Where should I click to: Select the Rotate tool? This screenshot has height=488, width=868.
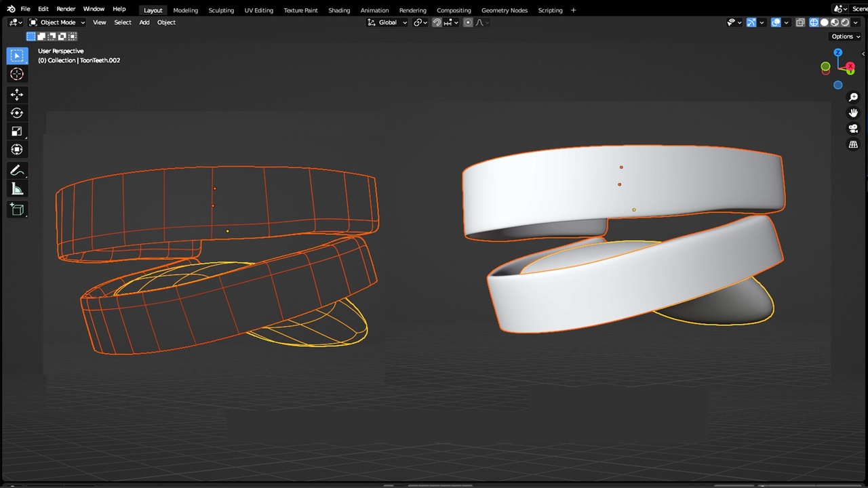17,113
